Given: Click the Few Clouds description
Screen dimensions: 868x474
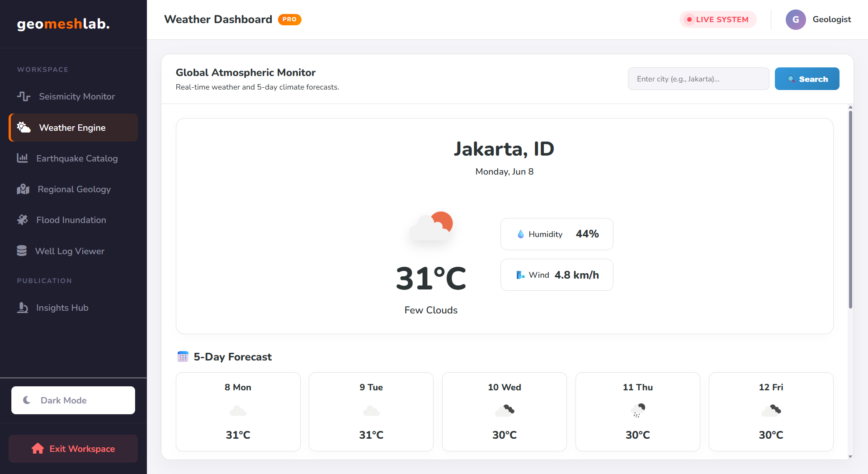Looking at the screenshot, I should pyautogui.click(x=431, y=310).
